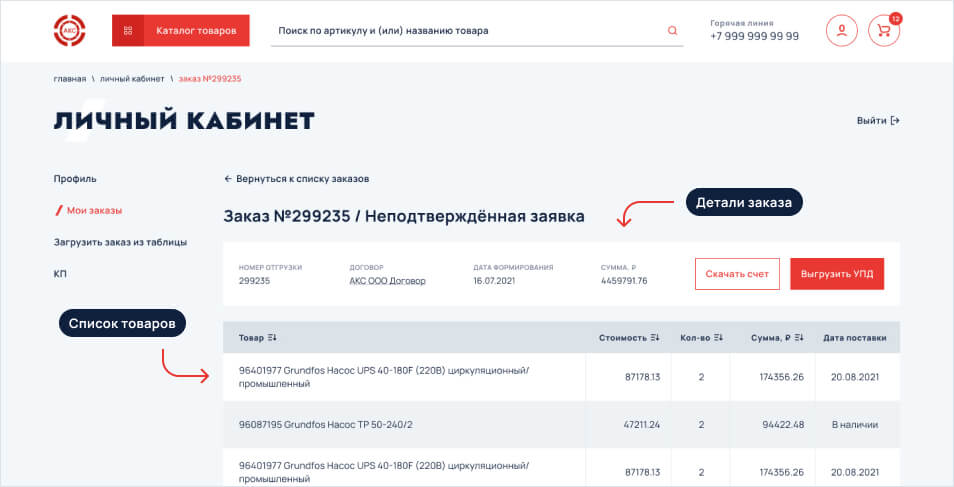954x487 pixels.
Task: Open the shopping cart icon
Action: tap(883, 31)
